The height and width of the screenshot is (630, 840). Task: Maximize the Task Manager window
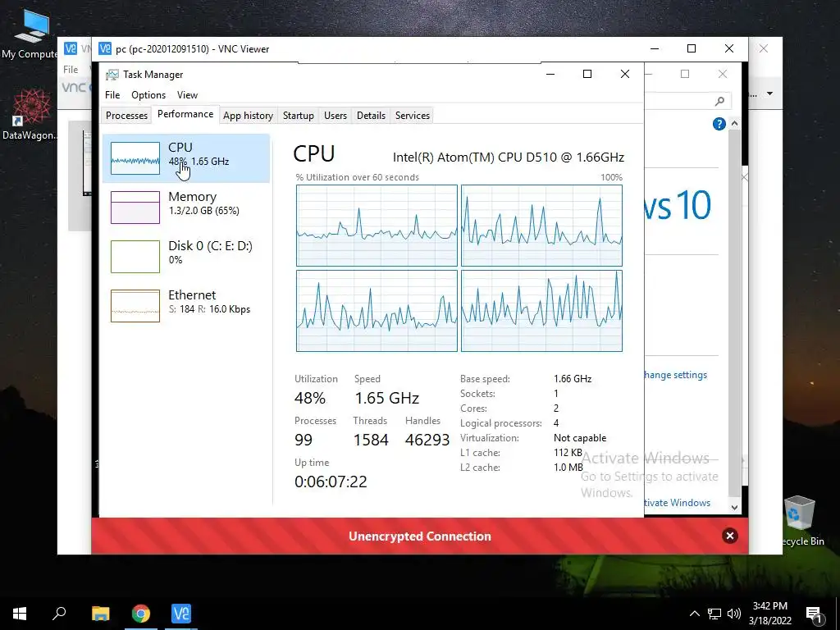pos(587,74)
